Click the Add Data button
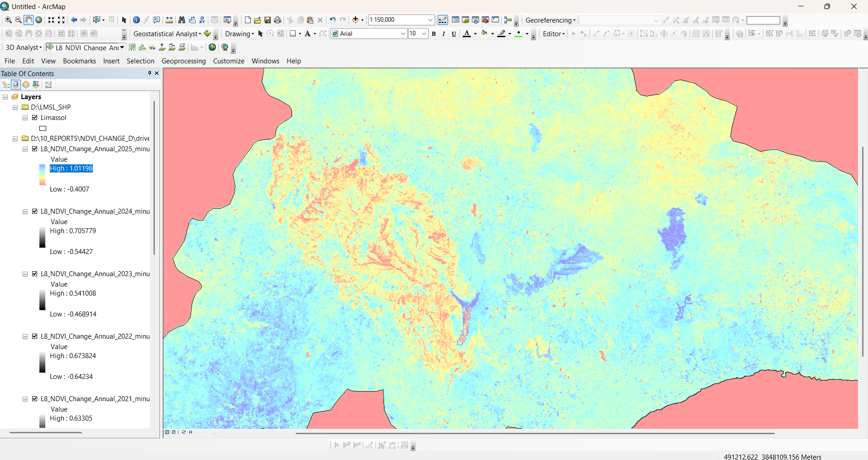 tap(355, 20)
